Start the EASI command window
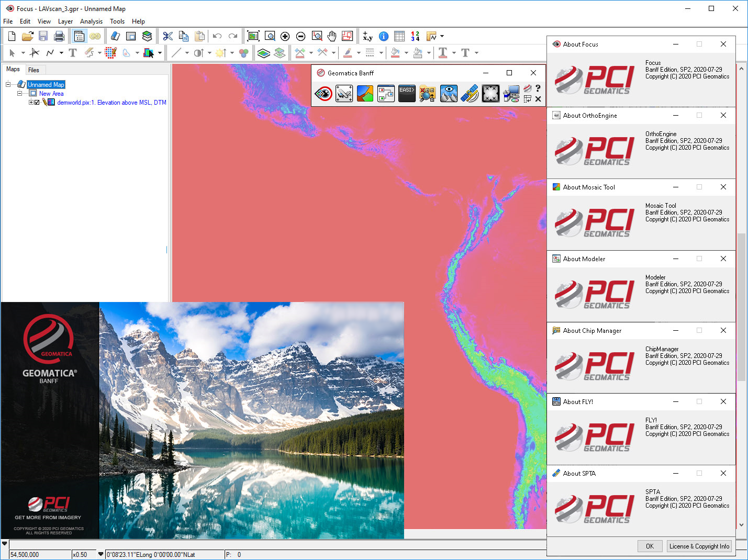This screenshot has width=748, height=560. point(407,94)
